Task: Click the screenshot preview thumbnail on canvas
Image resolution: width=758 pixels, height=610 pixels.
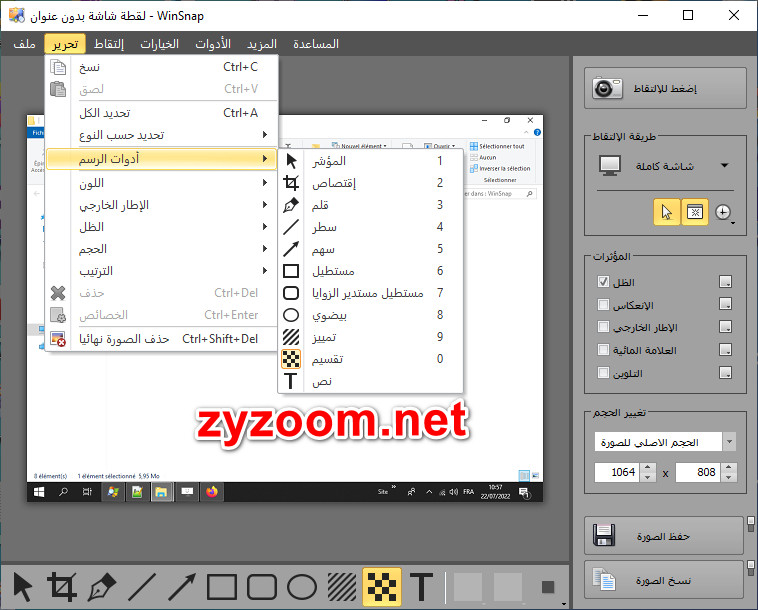Action: (x=285, y=307)
